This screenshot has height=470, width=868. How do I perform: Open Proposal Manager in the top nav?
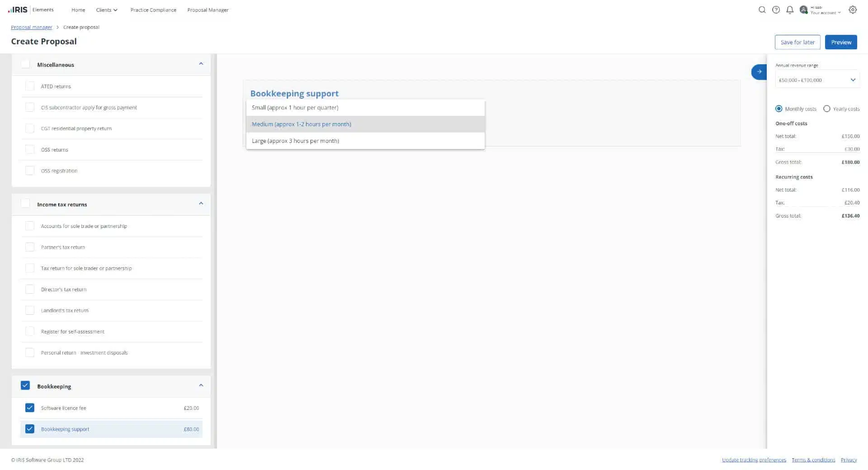pyautogui.click(x=208, y=10)
